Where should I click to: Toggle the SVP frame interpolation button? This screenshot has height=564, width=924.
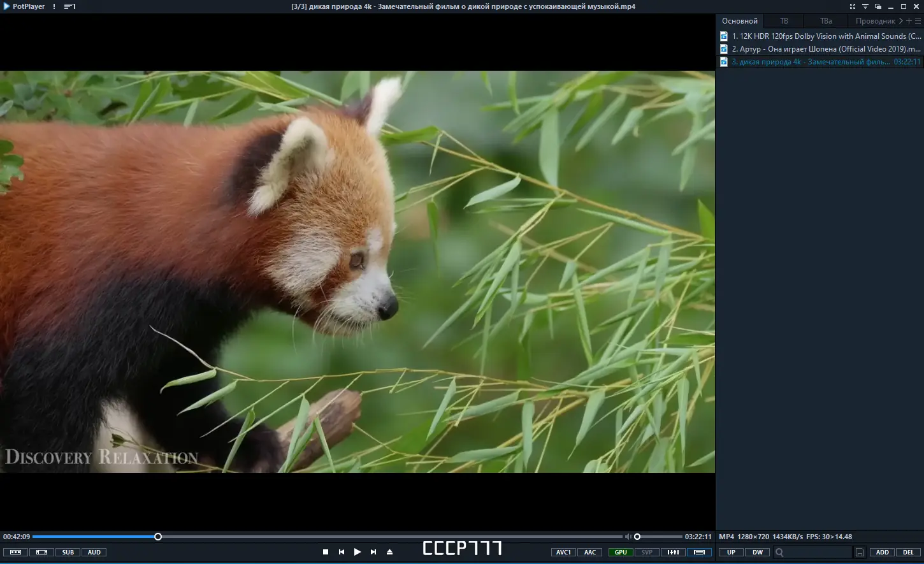tap(647, 553)
